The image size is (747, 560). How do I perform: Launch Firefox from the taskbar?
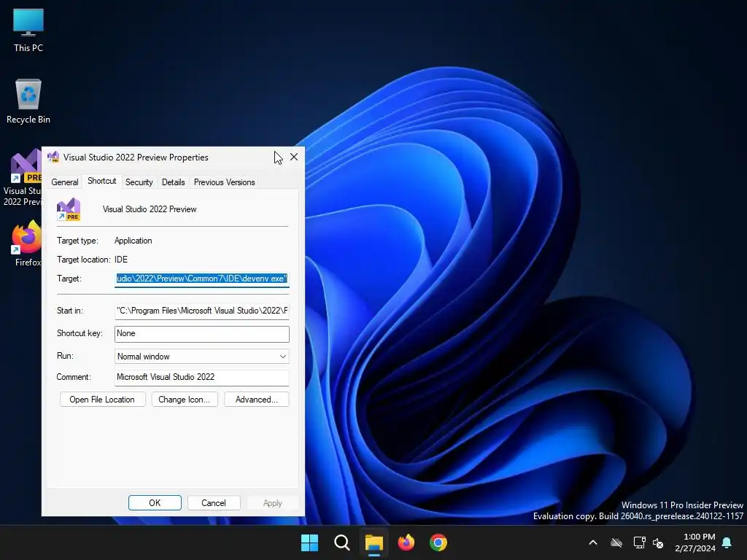click(x=406, y=542)
